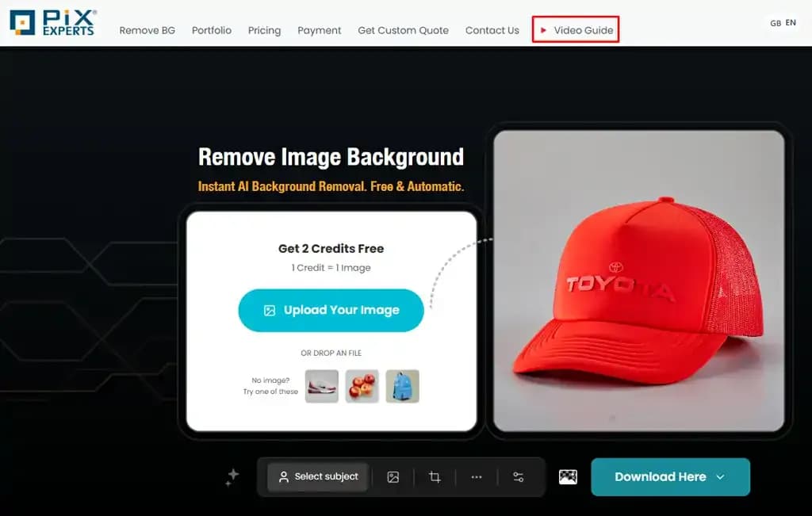Open the Portfolio page

(211, 30)
